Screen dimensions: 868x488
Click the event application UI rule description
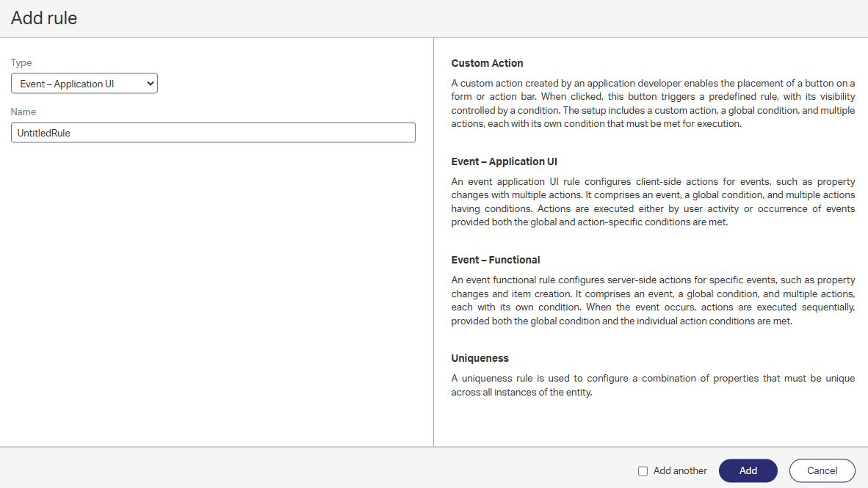[653, 202]
